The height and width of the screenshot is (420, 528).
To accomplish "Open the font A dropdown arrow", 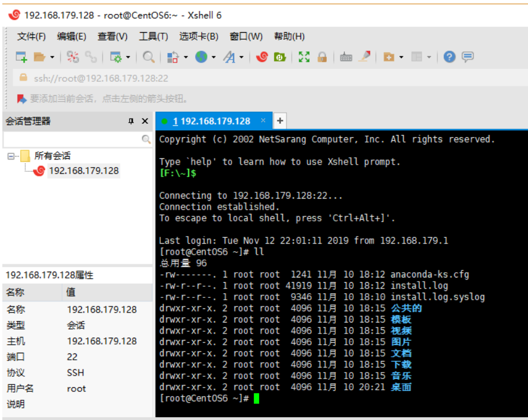I will pos(241,57).
